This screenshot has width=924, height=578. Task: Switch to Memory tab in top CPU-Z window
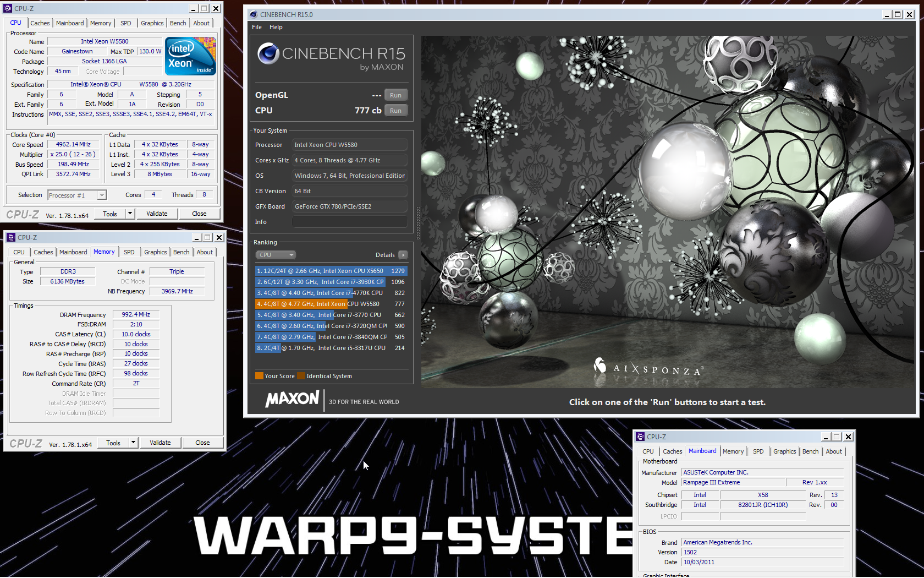pyautogui.click(x=101, y=23)
